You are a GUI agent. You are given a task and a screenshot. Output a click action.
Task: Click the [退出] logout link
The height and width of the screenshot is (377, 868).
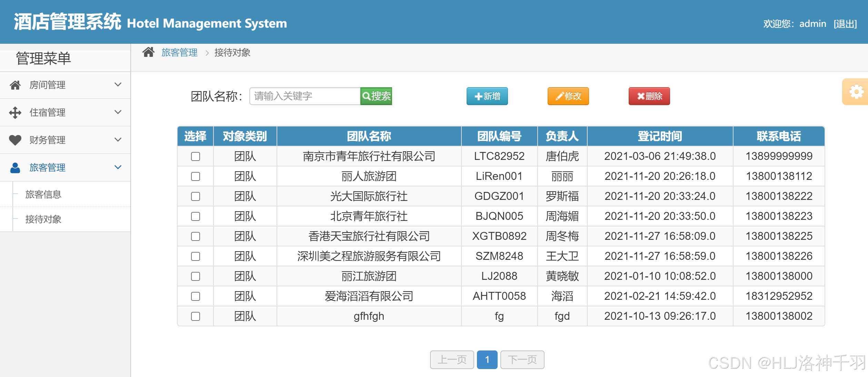pyautogui.click(x=845, y=24)
